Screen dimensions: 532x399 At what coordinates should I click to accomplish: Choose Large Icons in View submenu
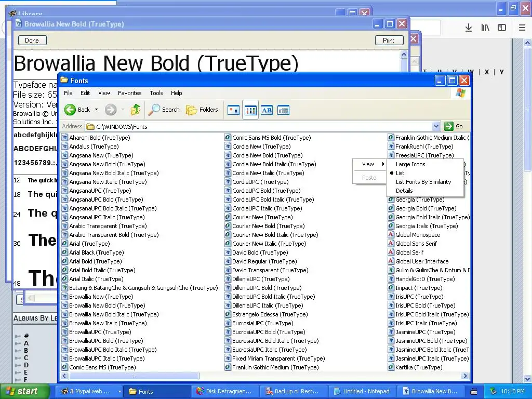click(x=425, y=164)
